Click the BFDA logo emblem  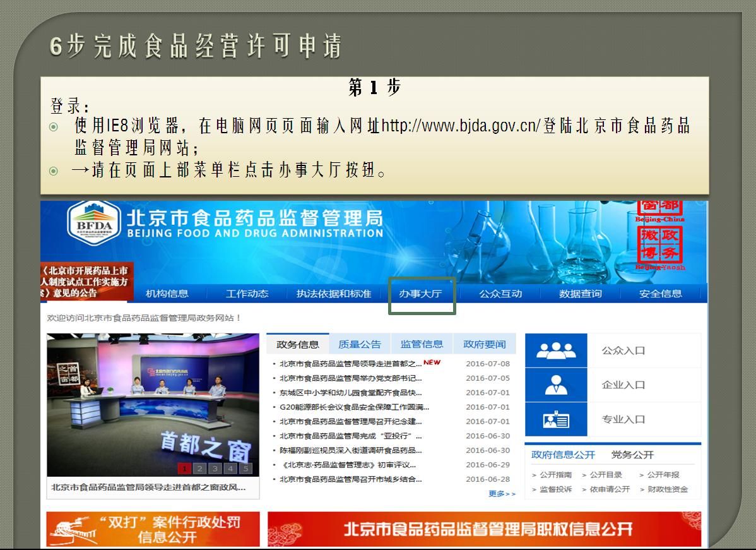[94, 223]
